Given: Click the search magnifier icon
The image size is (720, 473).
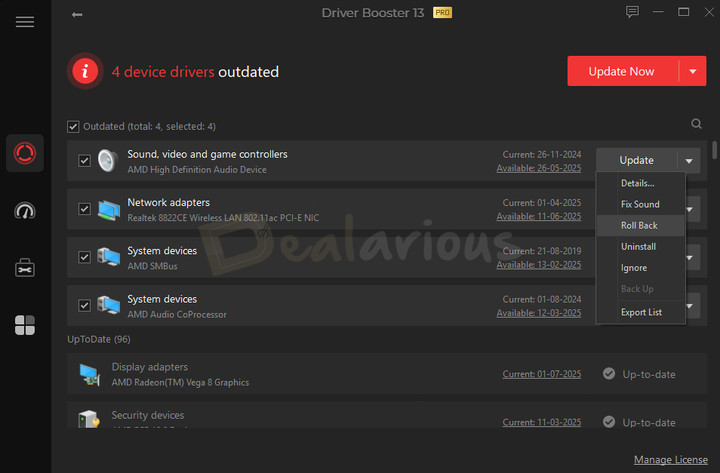Looking at the screenshot, I should [x=696, y=125].
